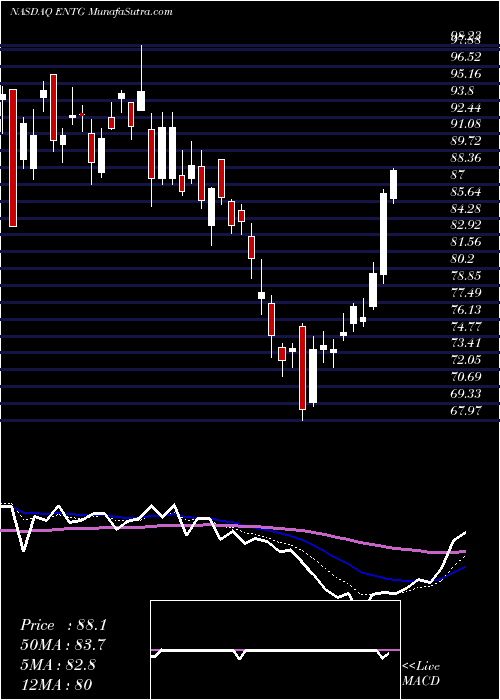Click the 87 price axis label
500x700 pixels.
click(x=458, y=175)
